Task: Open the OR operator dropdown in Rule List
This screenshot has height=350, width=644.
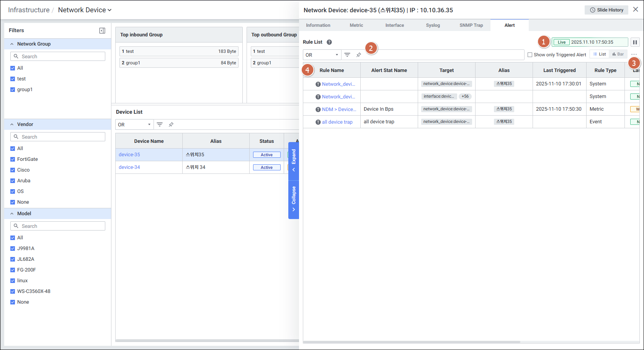Action: click(322, 55)
